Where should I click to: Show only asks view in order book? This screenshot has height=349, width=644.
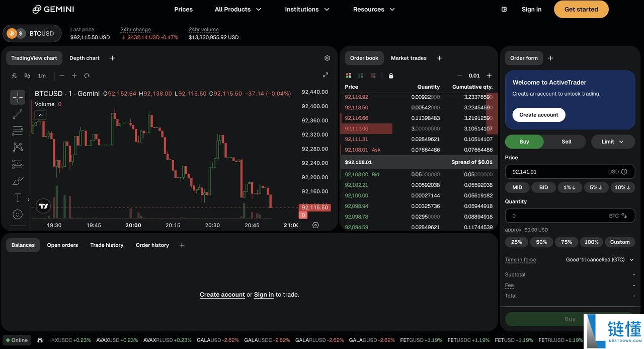pyautogui.click(x=373, y=76)
